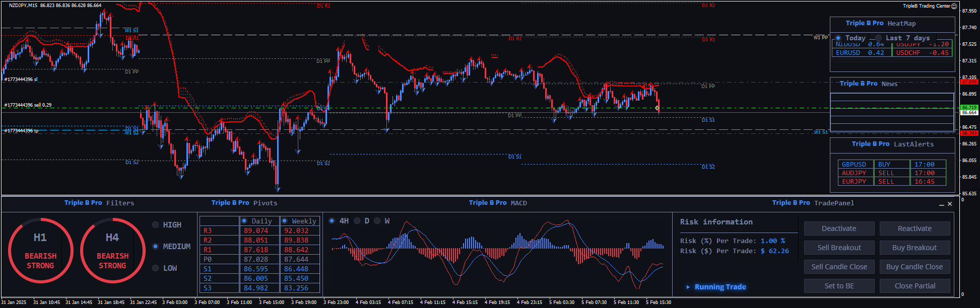Close the TradePanel with the X icon
The height and width of the screenshot is (308, 980).
coord(950,204)
